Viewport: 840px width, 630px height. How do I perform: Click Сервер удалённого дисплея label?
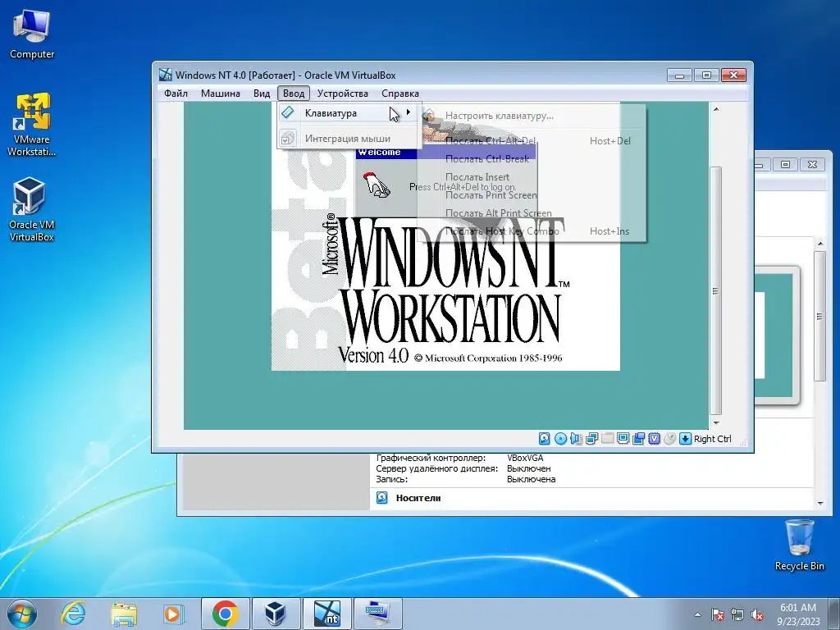tap(436, 468)
